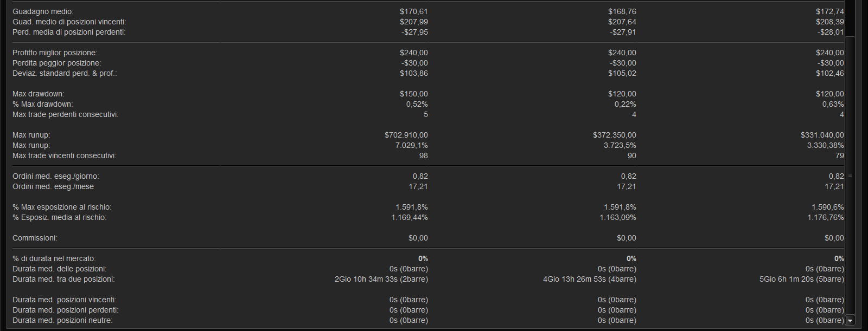
Task: Click the scroll down arrow button
Action: click(850, 321)
